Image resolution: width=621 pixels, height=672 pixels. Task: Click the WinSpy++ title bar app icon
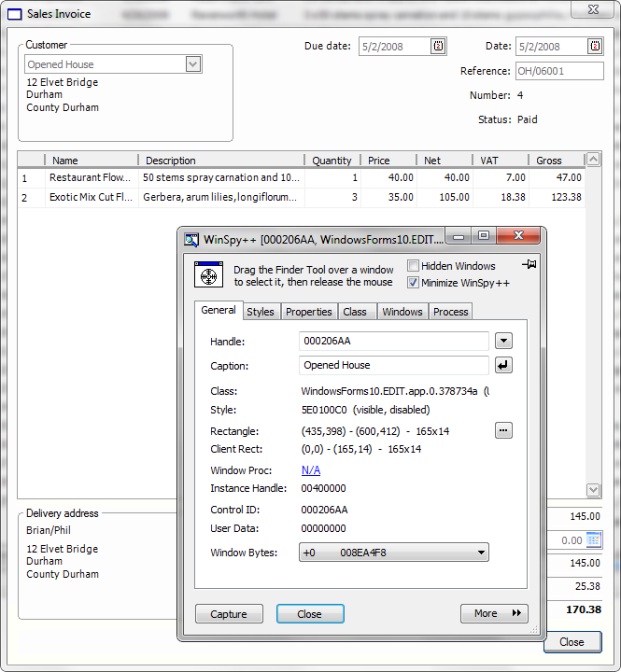pos(191,240)
